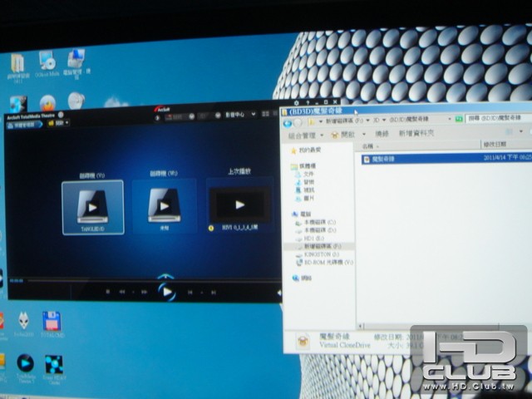Select the empty optical drive (W:) tile
532x399 pixels.
click(165, 205)
